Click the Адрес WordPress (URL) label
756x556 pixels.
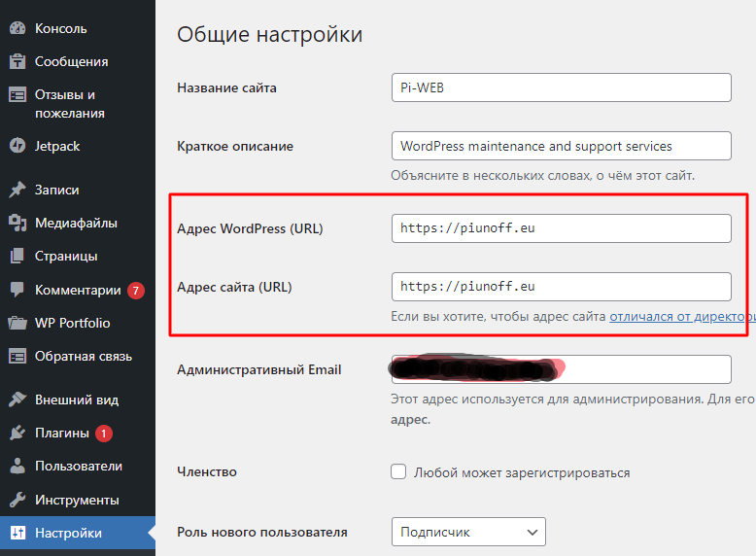click(250, 228)
